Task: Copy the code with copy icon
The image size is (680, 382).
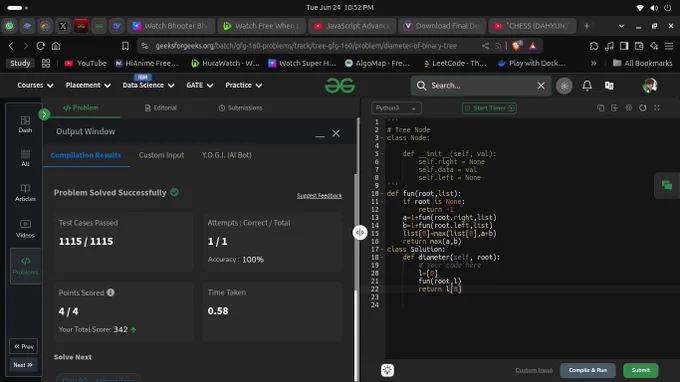Action: (x=600, y=108)
